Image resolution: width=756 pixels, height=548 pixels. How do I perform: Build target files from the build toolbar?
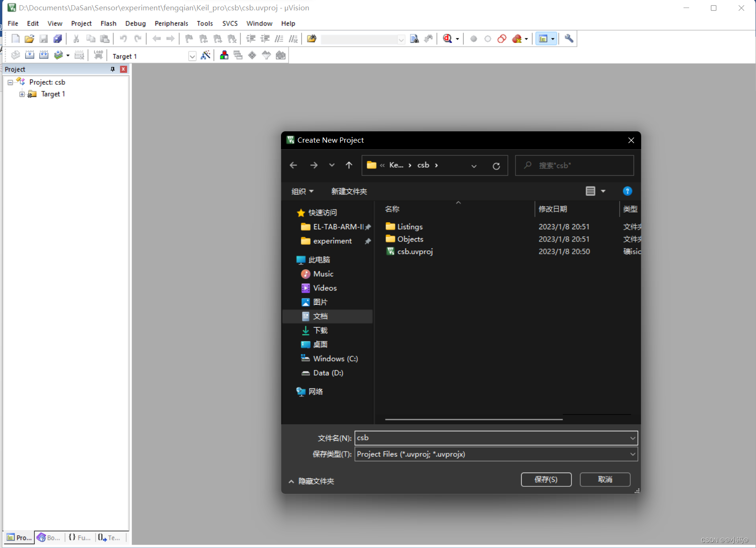[30, 55]
